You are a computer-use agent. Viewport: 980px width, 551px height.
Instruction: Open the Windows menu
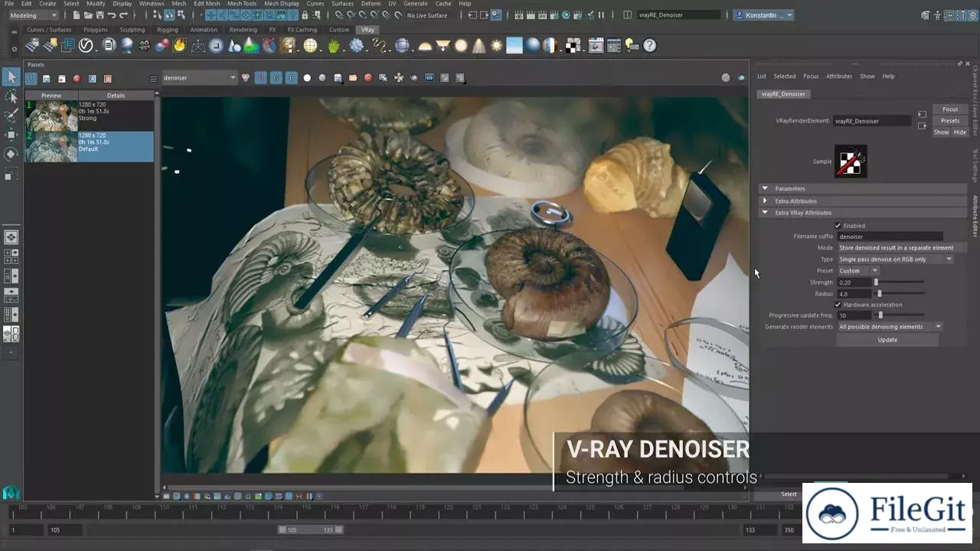152,4
